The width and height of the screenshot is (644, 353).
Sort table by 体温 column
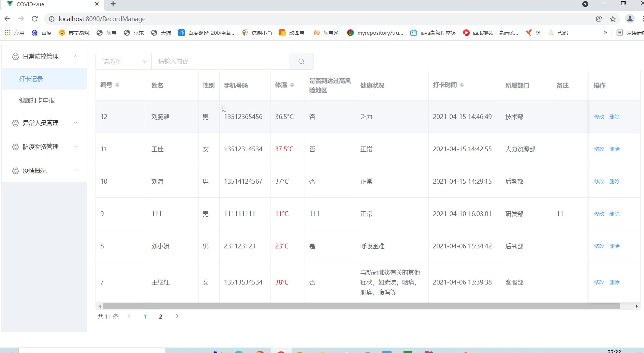[x=292, y=85]
